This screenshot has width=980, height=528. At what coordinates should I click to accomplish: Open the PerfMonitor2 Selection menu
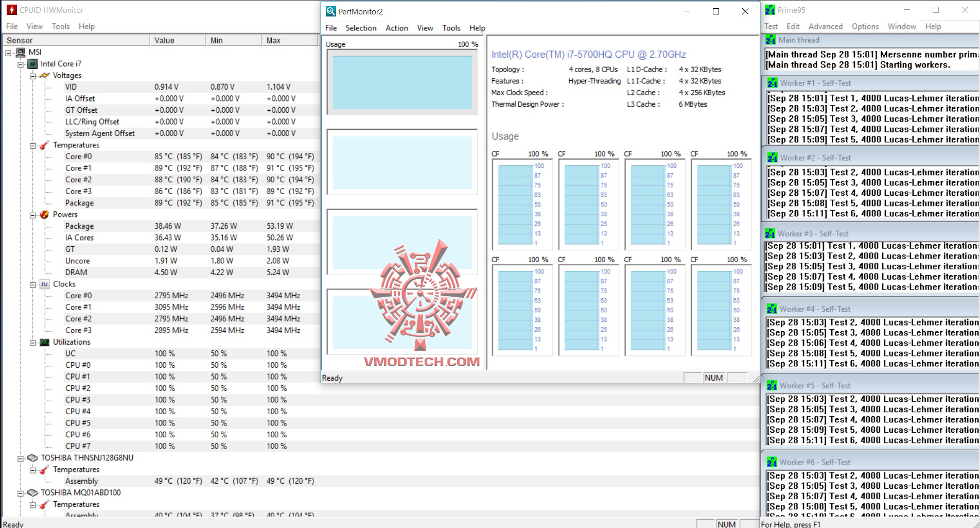click(361, 28)
